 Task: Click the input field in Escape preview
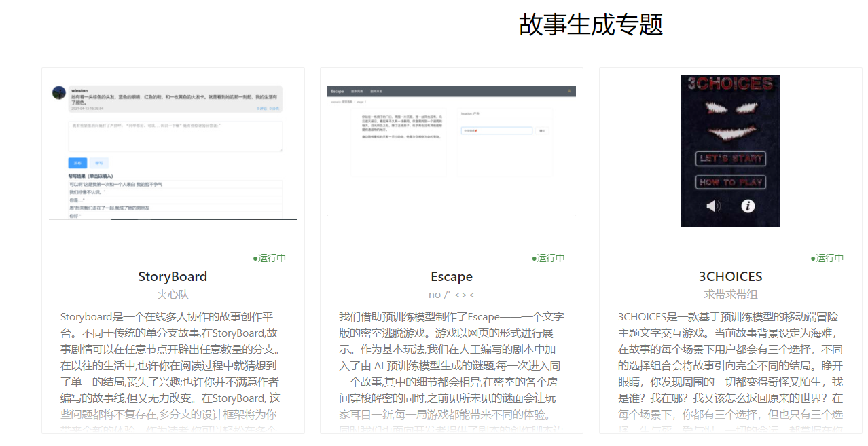(497, 130)
